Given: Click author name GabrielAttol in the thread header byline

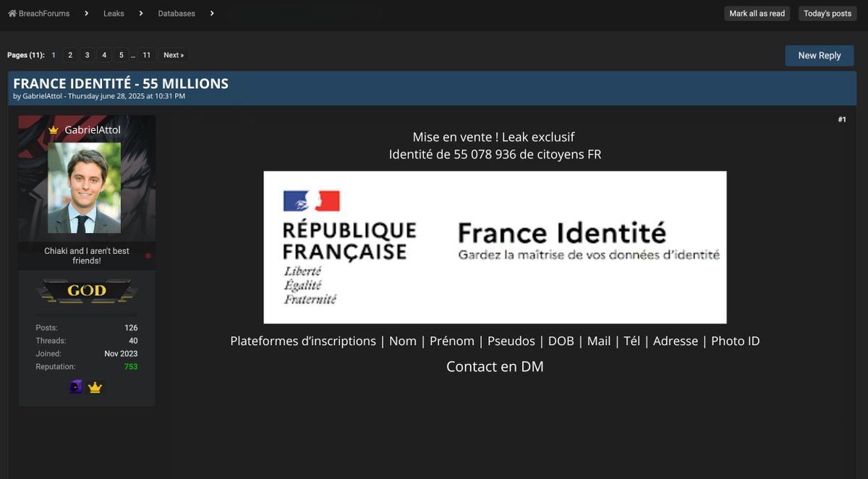Looking at the screenshot, I should tap(43, 96).
